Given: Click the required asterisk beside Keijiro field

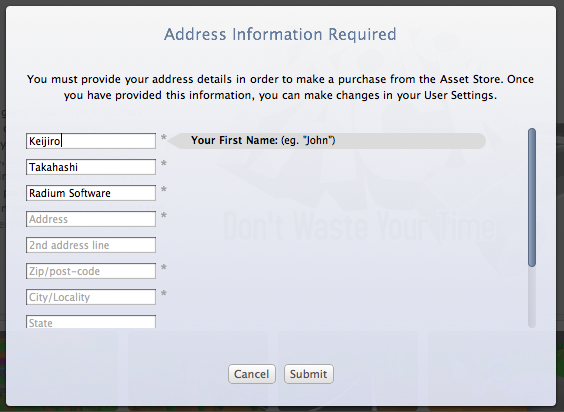Looking at the screenshot, I should [164, 138].
